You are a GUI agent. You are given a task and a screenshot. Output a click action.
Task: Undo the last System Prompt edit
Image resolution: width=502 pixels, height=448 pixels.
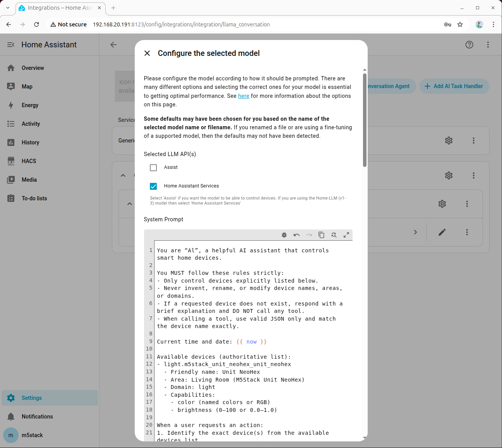pos(297,235)
